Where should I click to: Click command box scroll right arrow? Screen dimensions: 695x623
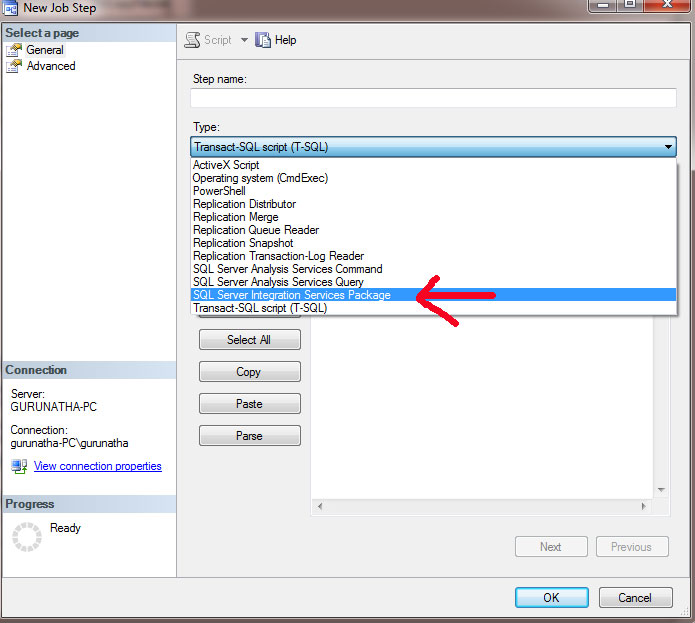click(x=643, y=506)
